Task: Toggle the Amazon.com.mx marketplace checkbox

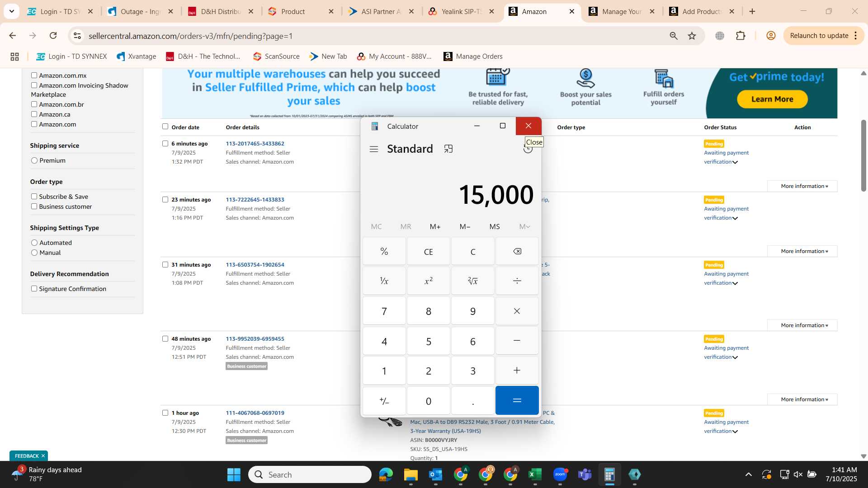Action: click(x=34, y=75)
